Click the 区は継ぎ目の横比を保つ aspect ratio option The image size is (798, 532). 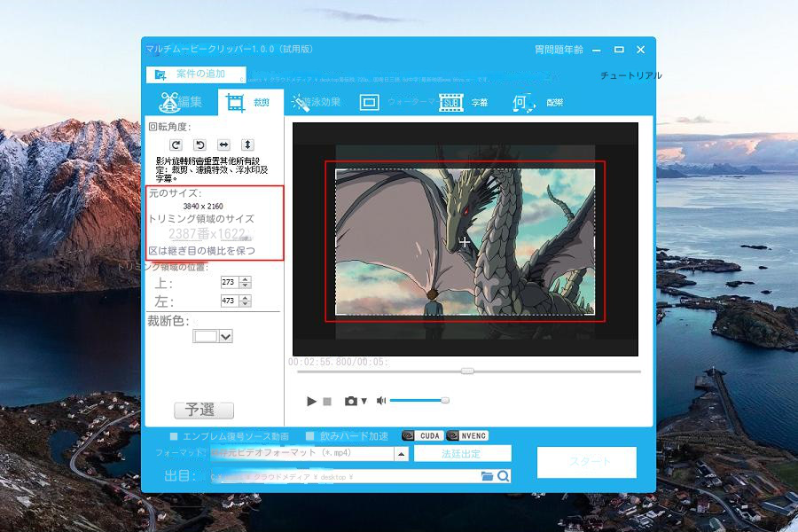201,250
